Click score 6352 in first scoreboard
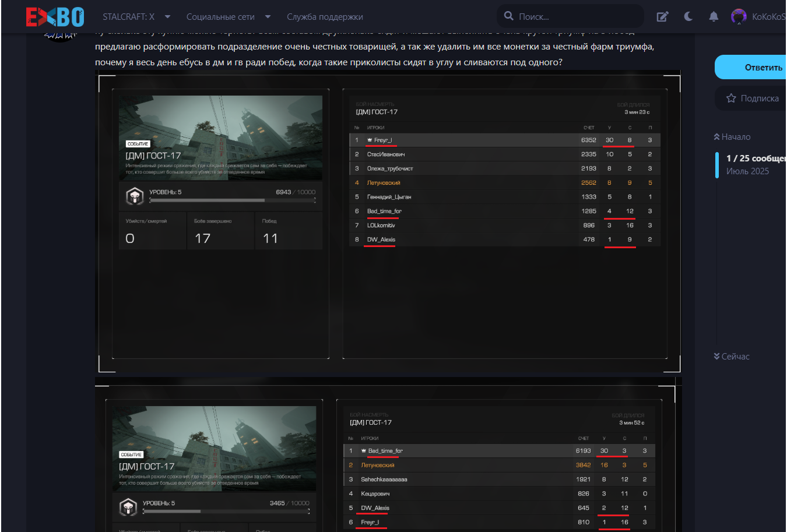The width and height of the screenshot is (787, 532). click(x=588, y=140)
